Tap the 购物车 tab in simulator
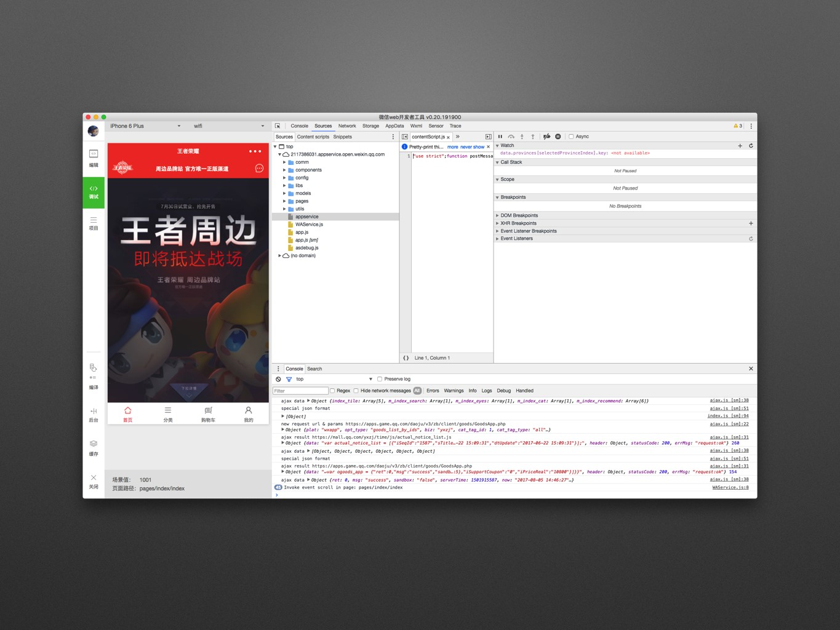Image resolution: width=840 pixels, height=630 pixels. pyautogui.click(x=208, y=414)
